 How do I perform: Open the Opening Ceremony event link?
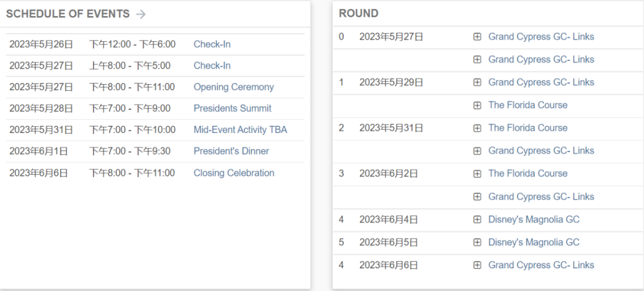[x=234, y=87]
